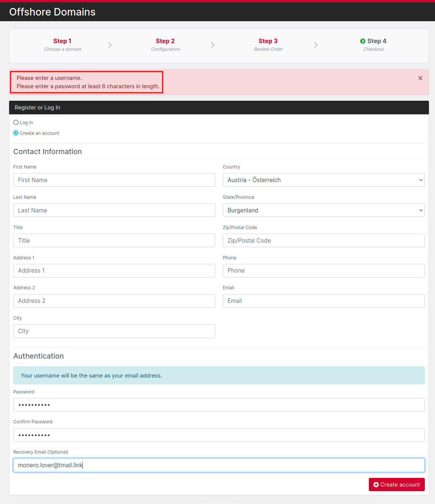The height and width of the screenshot is (504, 435).
Task: Go to Step 3 Review Order
Action: click(268, 44)
